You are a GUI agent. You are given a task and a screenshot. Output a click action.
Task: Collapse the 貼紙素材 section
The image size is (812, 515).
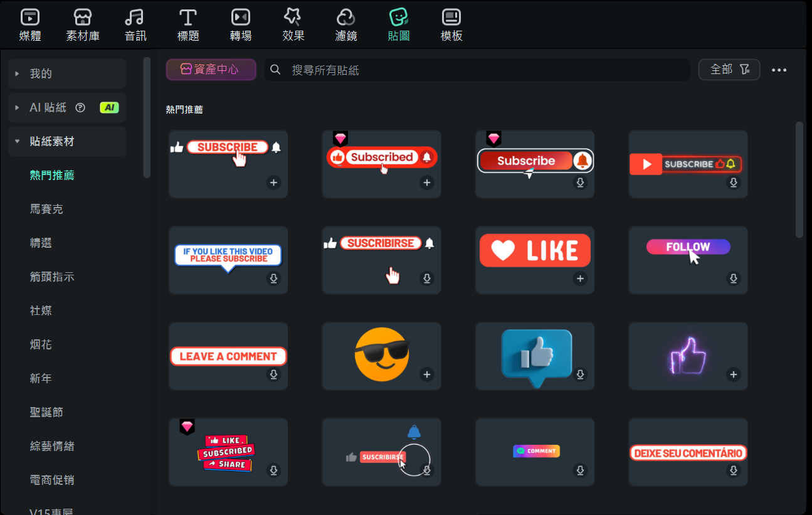(x=18, y=141)
